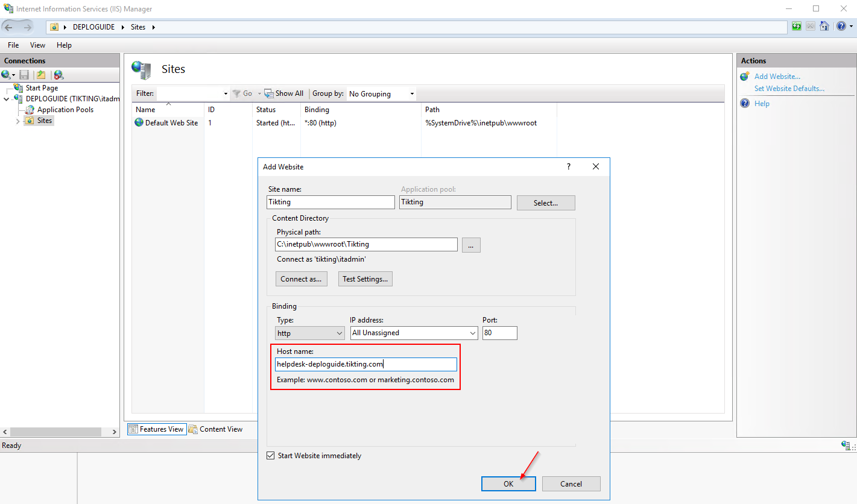Click the Home icon in the address bar
The width and height of the screenshot is (857, 504).
824,27
